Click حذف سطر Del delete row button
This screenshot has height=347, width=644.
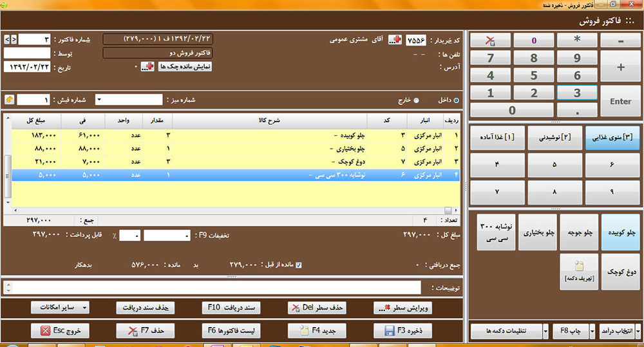coord(317,308)
